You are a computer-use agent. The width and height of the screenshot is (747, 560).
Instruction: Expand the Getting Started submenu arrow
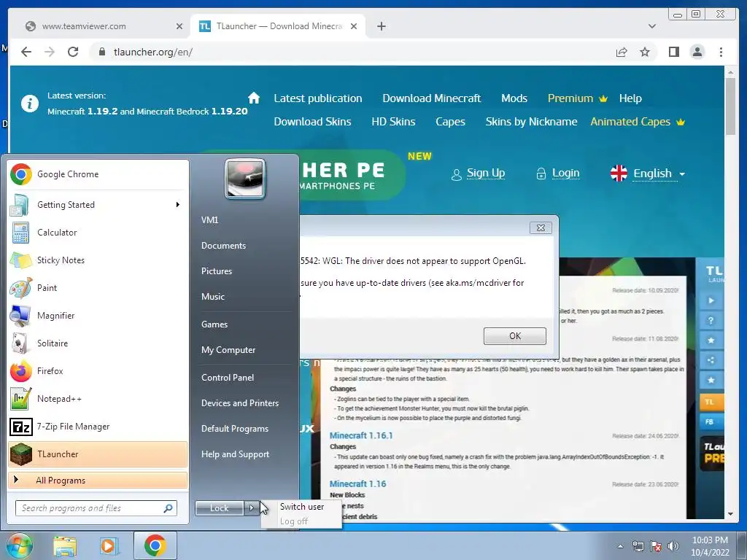click(178, 205)
